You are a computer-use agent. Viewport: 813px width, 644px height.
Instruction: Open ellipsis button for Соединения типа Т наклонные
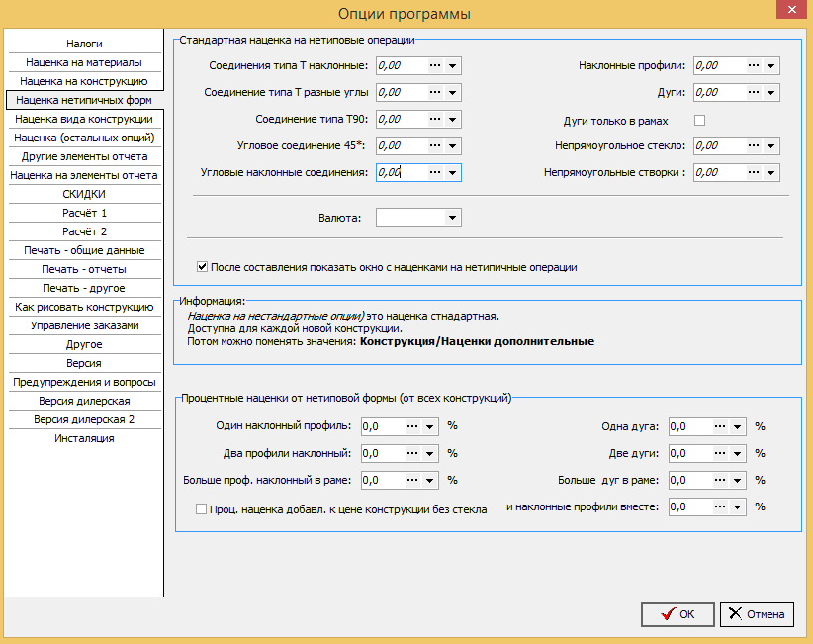(x=435, y=66)
